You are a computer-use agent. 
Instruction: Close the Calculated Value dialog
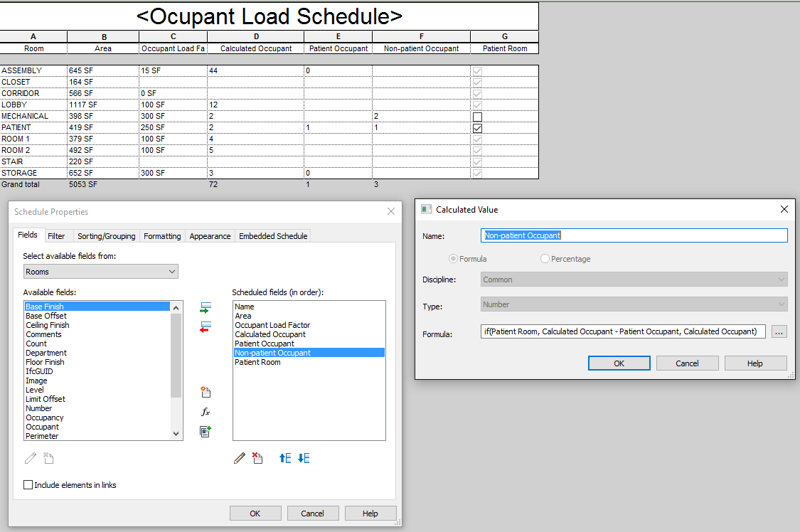[784, 209]
